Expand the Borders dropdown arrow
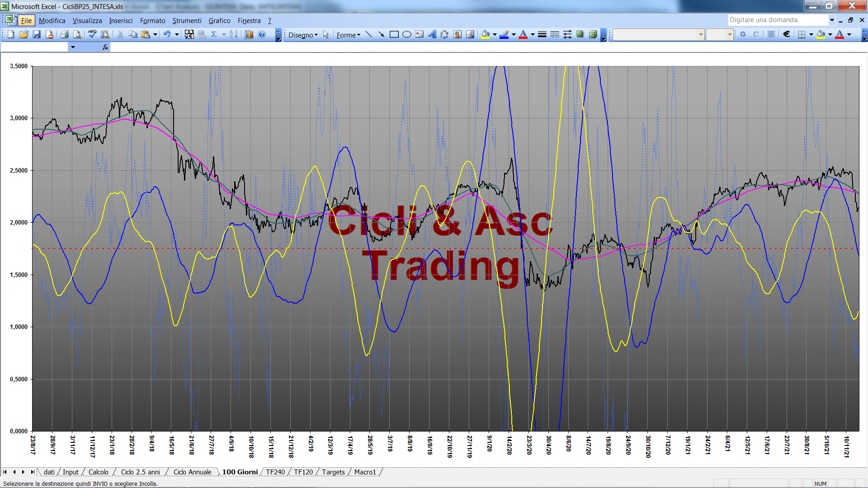 [x=811, y=34]
